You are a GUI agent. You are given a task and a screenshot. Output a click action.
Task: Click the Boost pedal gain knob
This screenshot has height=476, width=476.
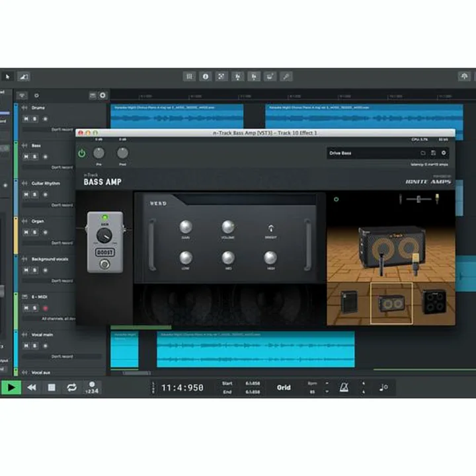[104, 235]
